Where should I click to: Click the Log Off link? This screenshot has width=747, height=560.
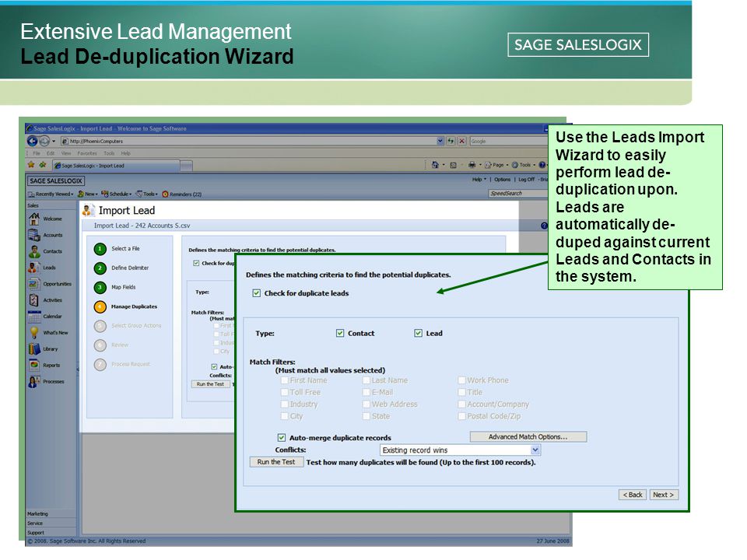tap(527, 180)
